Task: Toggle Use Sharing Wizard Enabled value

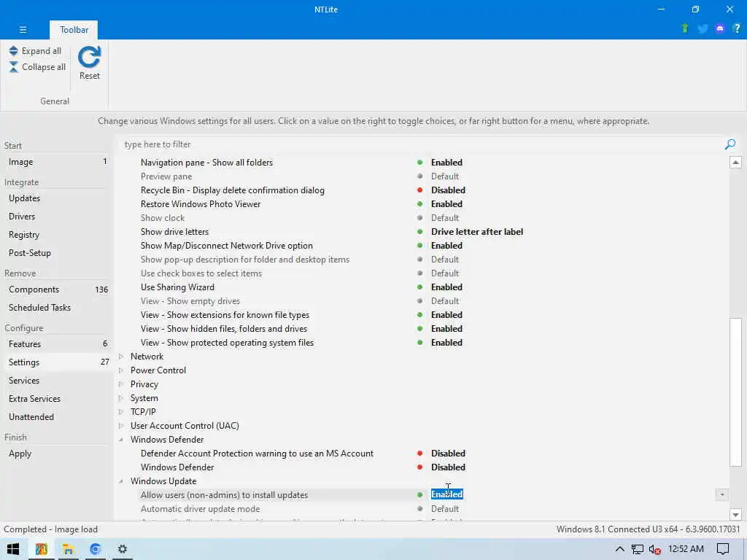Action: coord(446,287)
